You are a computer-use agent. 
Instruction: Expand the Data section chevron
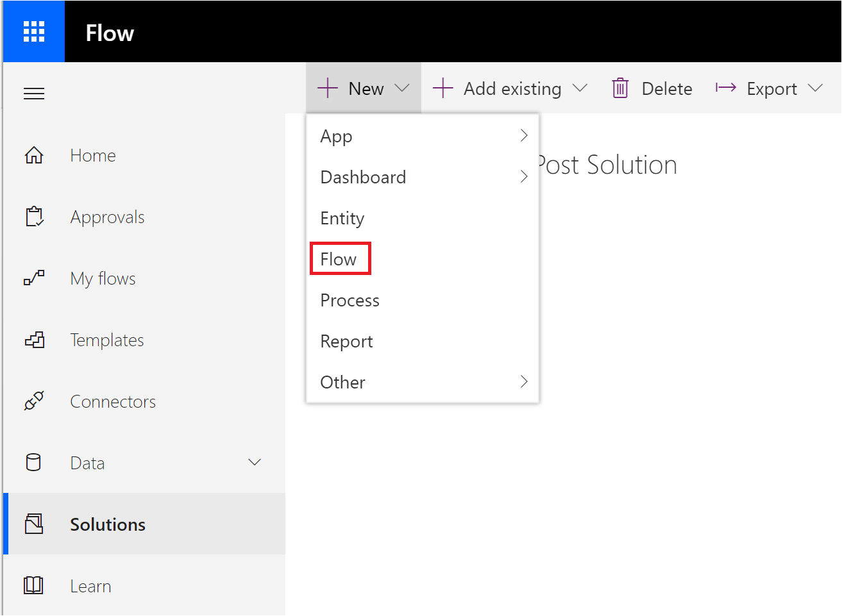[x=255, y=462]
